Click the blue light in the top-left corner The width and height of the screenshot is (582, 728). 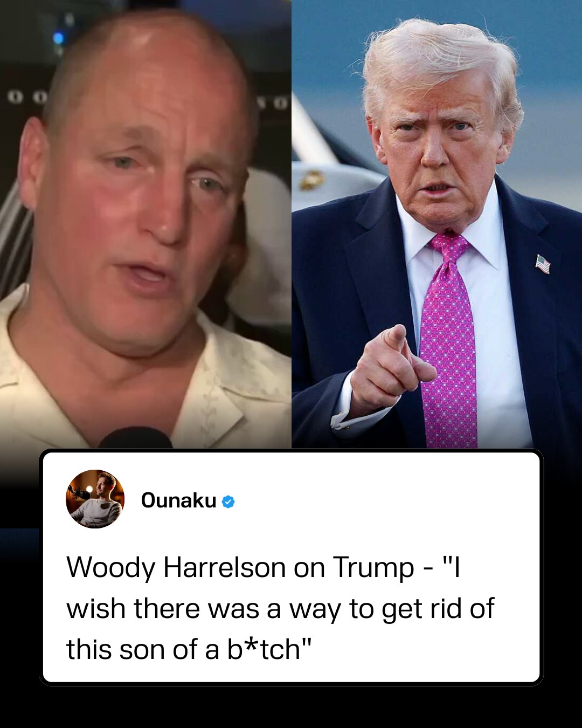pyautogui.click(x=58, y=38)
